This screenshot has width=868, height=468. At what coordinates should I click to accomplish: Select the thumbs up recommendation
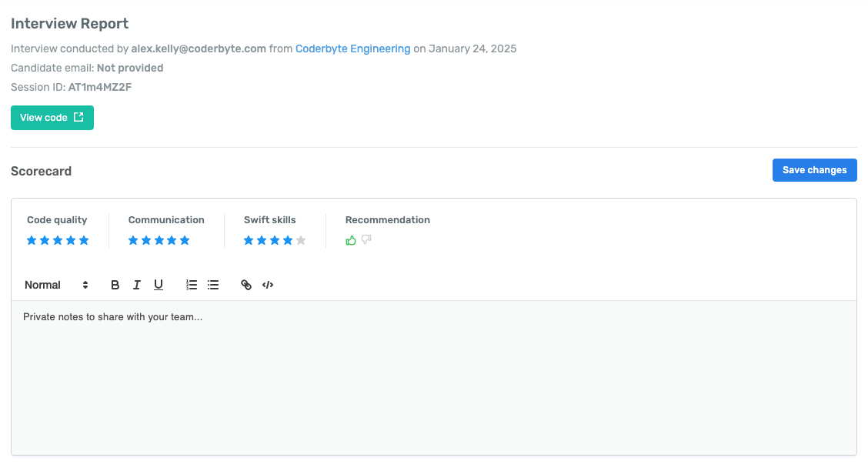pyautogui.click(x=350, y=240)
